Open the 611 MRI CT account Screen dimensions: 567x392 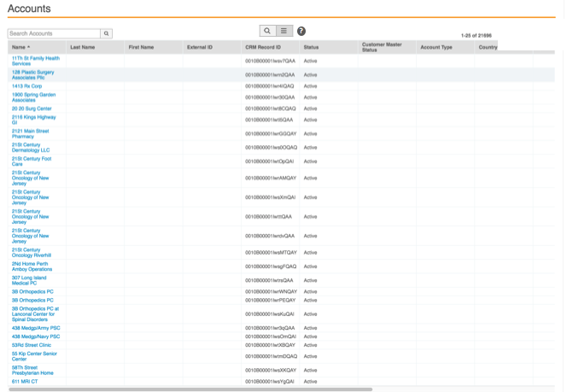(x=24, y=381)
